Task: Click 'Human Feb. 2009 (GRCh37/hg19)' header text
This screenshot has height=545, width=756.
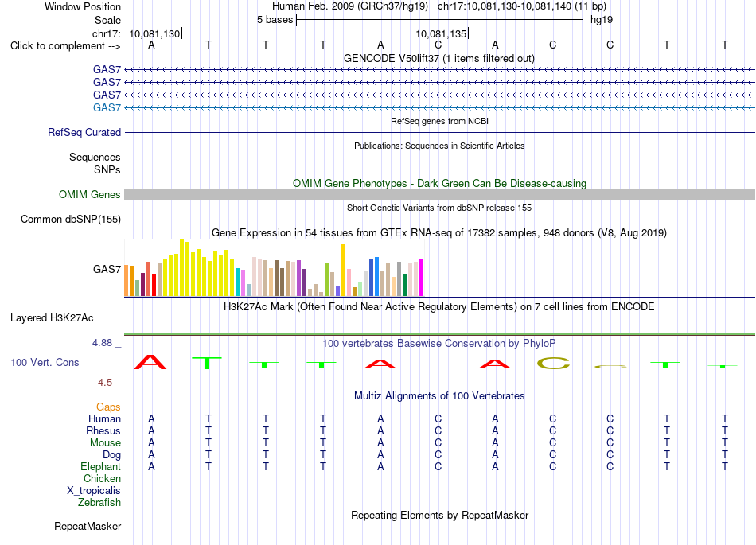Action: [350, 6]
